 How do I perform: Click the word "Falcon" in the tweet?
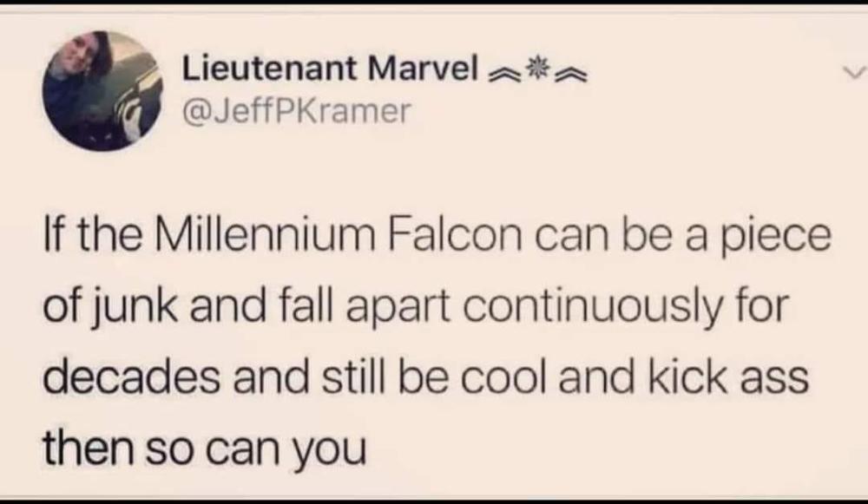pyautogui.click(x=455, y=234)
